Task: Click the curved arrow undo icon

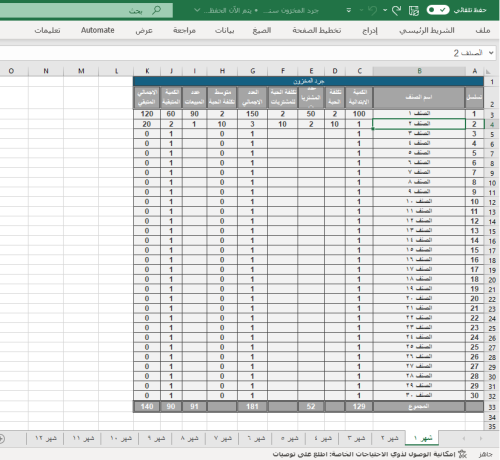Action: [396, 10]
